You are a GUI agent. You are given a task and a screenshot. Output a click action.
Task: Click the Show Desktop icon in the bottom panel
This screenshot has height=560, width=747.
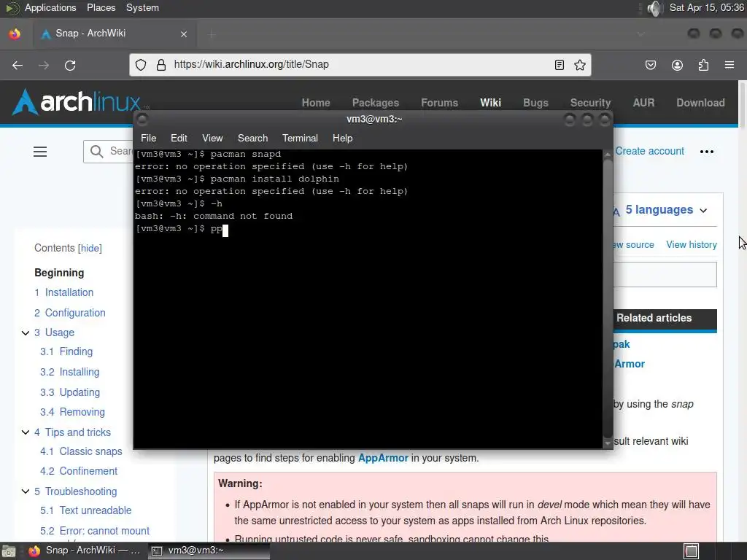point(8,551)
